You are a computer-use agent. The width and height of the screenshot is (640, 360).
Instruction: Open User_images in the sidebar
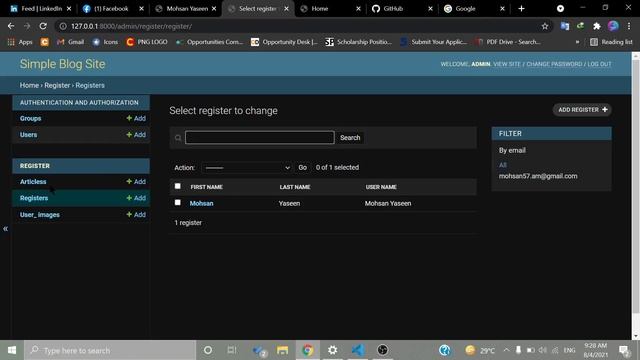[40, 215]
